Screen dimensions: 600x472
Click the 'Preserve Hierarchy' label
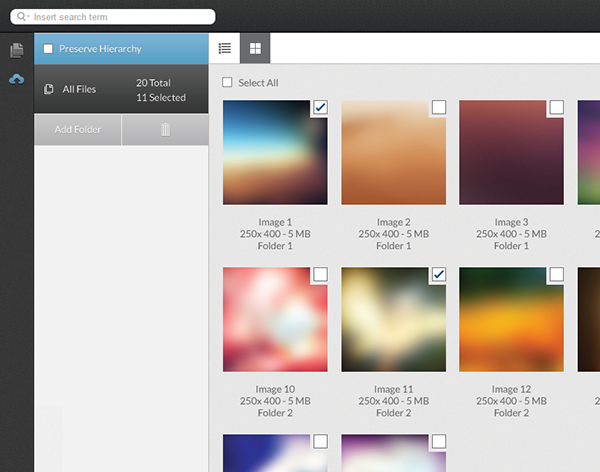click(100, 49)
